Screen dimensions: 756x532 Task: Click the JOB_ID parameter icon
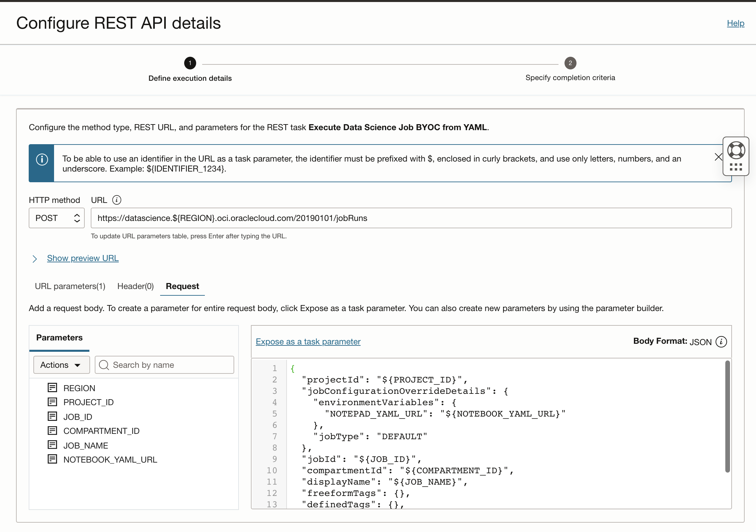(x=52, y=417)
